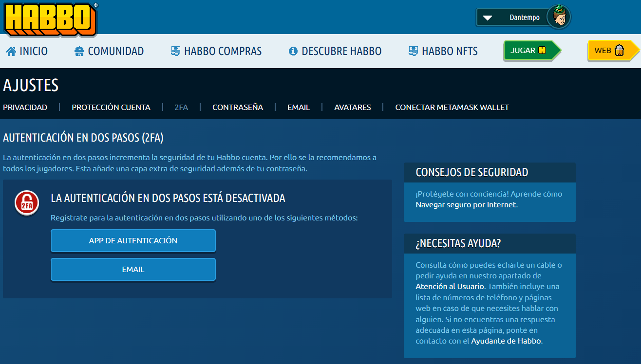Select the 2FA settings tab
Screen dimensions: 641x364
point(181,107)
